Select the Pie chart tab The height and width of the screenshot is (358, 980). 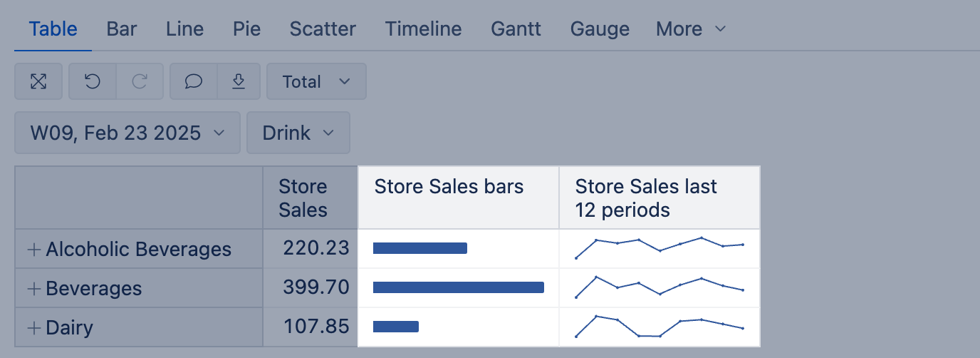click(246, 29)
